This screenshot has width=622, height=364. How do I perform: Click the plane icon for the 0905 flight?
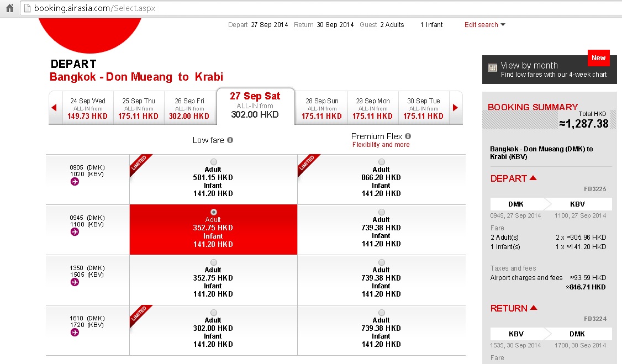pyautogui.click(x=75, y=182)
